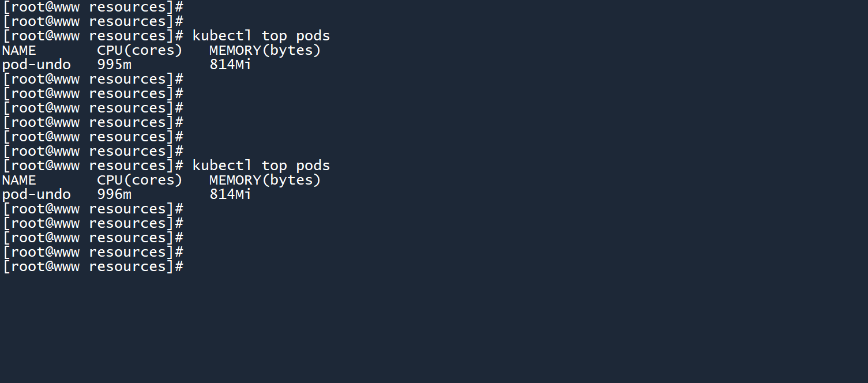Screen dimensions: 868x383
Task: Click MEMORY(bytes) header in first output
Action: (x=265, y=50)
